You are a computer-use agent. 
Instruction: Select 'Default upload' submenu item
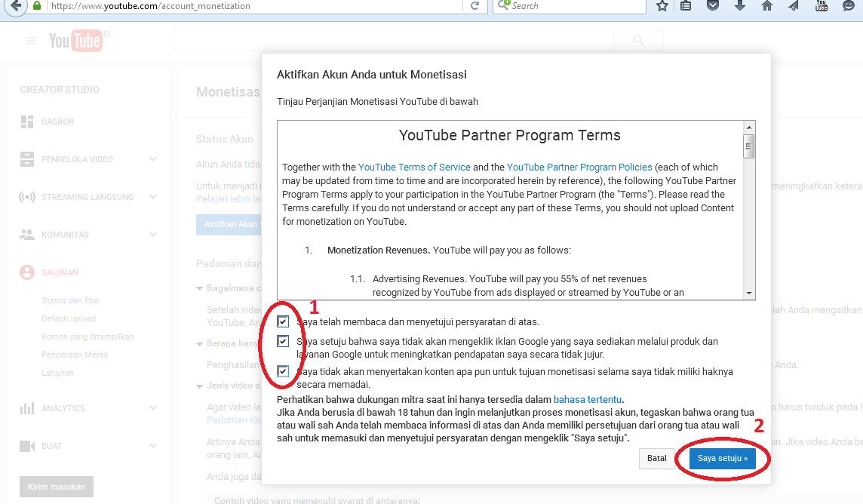coord(68,318)
